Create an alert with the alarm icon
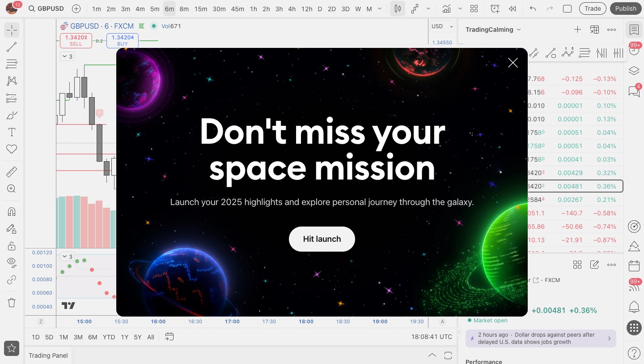Image resolution: width=644 pixels, height=364 pixels. (x=495, y=9)
